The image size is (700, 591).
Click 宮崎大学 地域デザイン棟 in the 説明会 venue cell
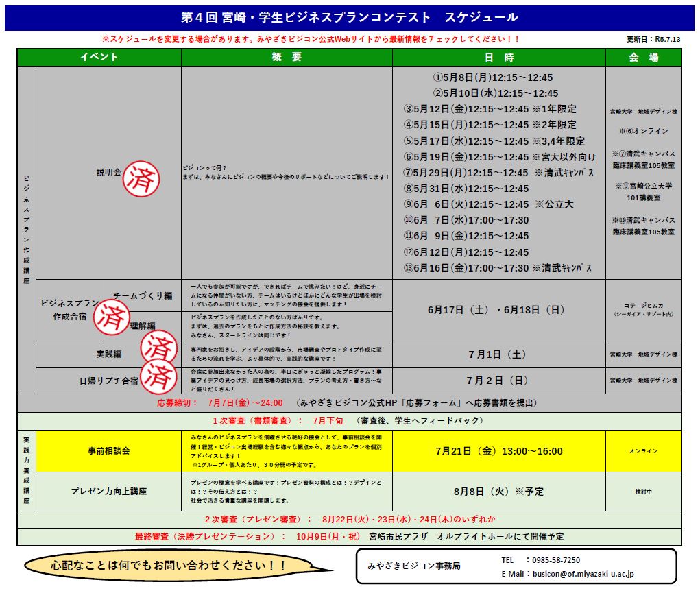point(644,112)
